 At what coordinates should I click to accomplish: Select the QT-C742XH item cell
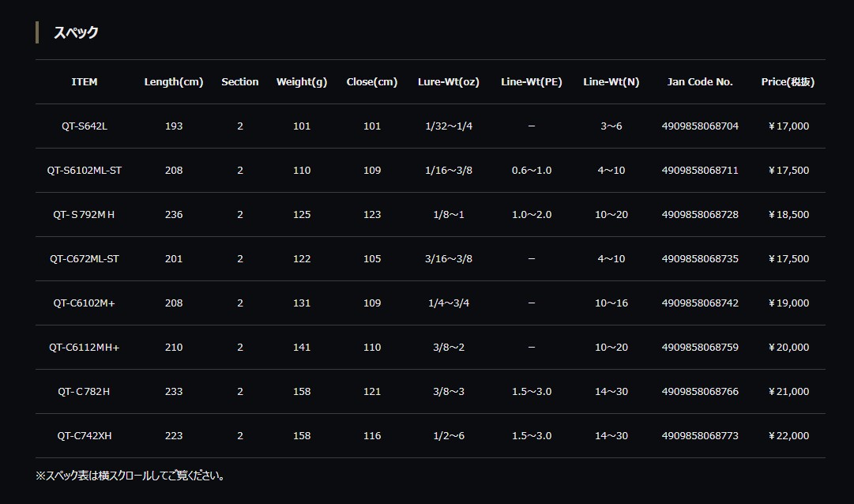click(x=85, y=436)
